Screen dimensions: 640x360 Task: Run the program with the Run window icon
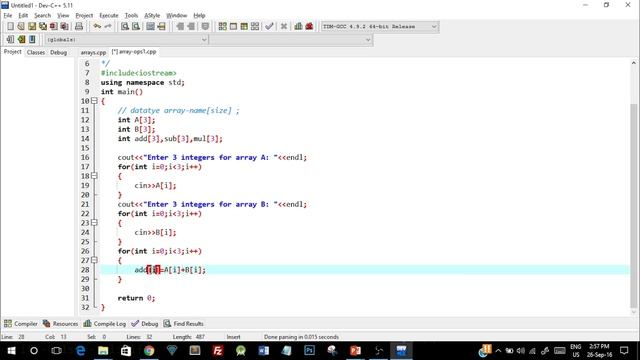point(233,27)
